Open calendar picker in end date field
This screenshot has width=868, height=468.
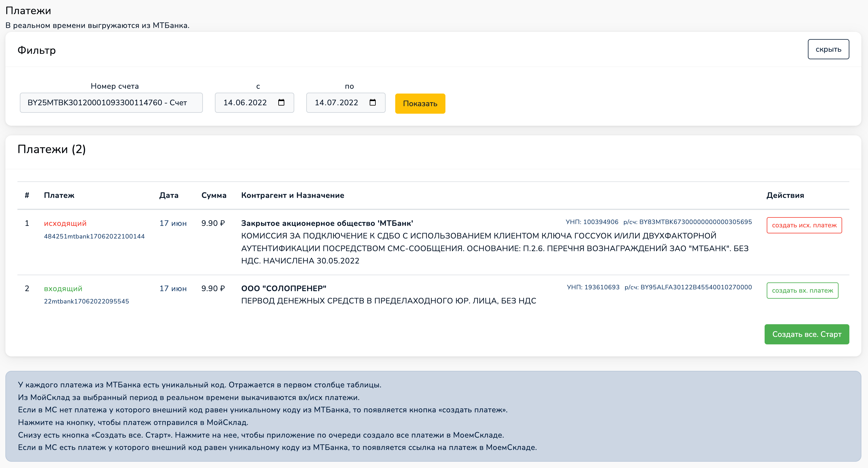pyautogui.click(x=373, y=103)
